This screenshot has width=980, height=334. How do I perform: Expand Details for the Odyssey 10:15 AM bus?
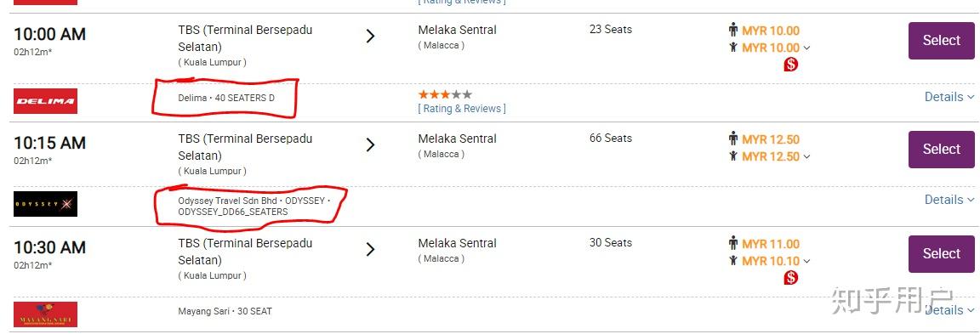click(x=949, y=200)
